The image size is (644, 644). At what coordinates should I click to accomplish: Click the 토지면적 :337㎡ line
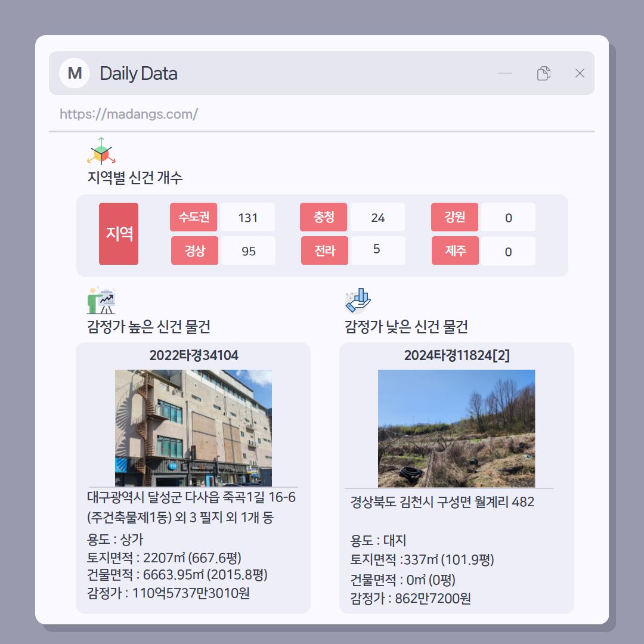coord(422,559)
